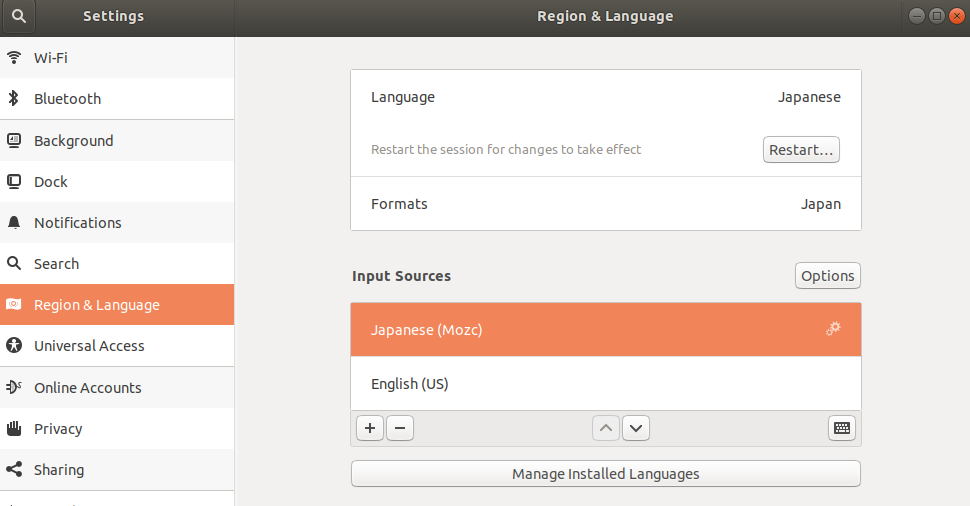This screenshot has width=970, height=506.
Task: Click the Bluetooth icon in sidebar
Action: [x=14, y=99]
